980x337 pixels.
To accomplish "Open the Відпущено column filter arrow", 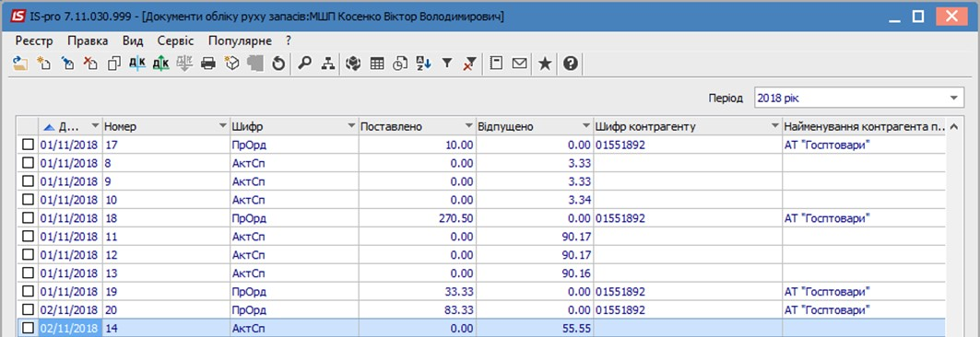I will [585, 126].
